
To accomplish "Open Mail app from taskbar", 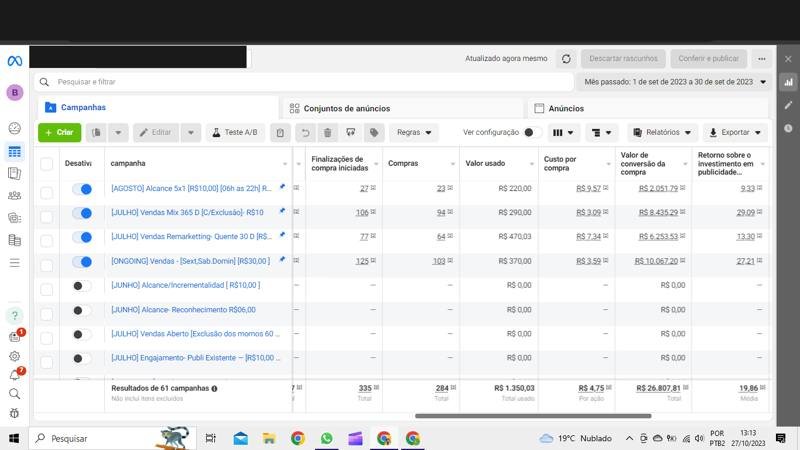I will coord(241,438).
